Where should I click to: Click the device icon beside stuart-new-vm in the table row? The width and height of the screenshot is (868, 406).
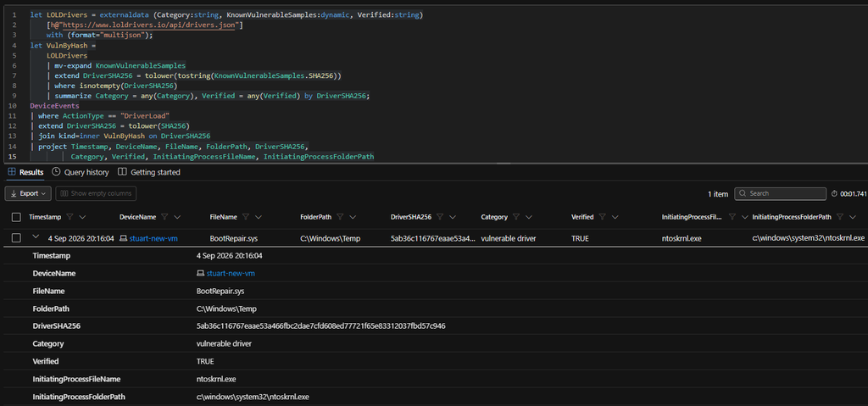124,238
